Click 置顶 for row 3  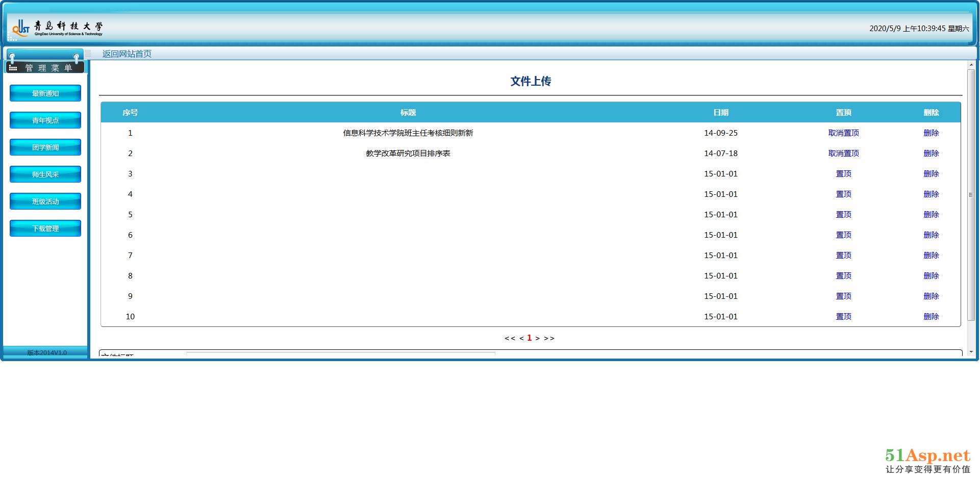pyautogui.click(x=843, y=173)
